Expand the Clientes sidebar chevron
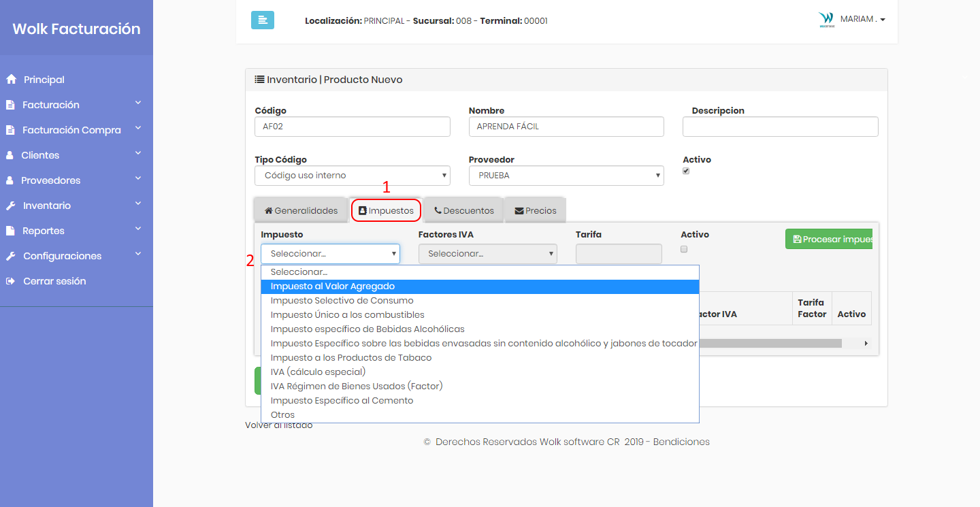Screen dimensions: 980x507 coord(138,154)
